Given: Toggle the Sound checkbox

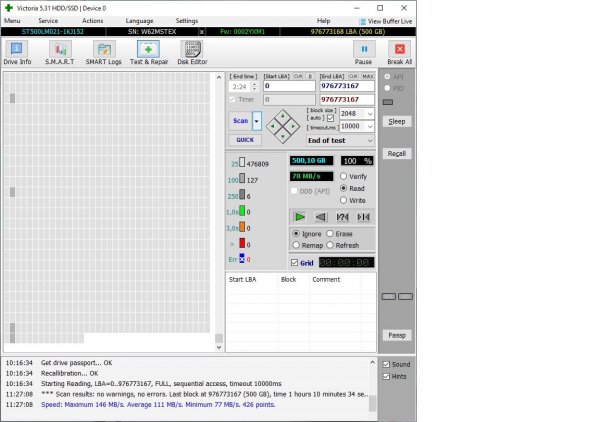Looking at the screenshot, I should click(x=387, y=364).
